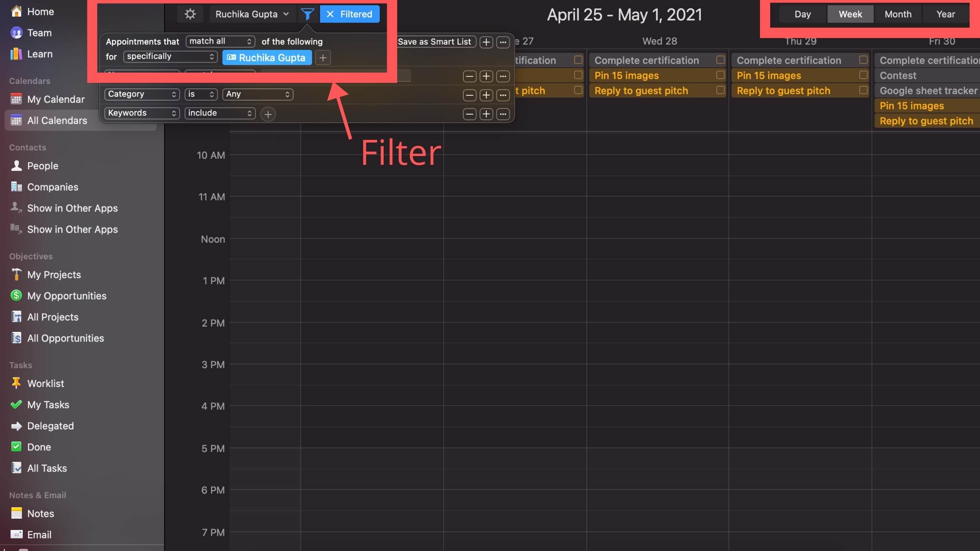
Task: Click Save as Smart List button
Action: pos(434,41)
